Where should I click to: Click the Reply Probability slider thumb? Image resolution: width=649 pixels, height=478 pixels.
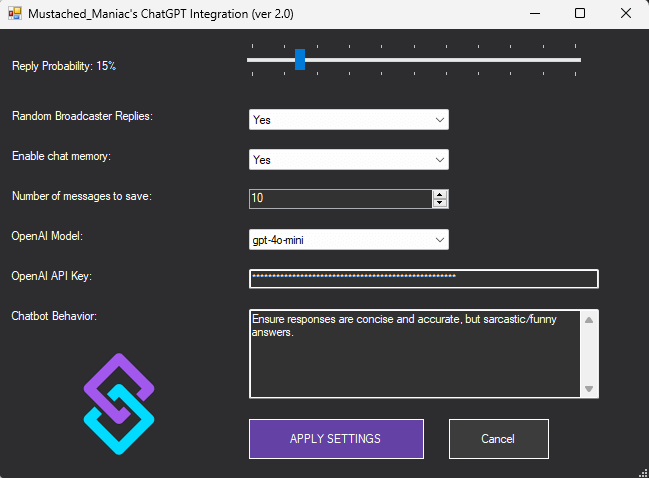point(300,60)
